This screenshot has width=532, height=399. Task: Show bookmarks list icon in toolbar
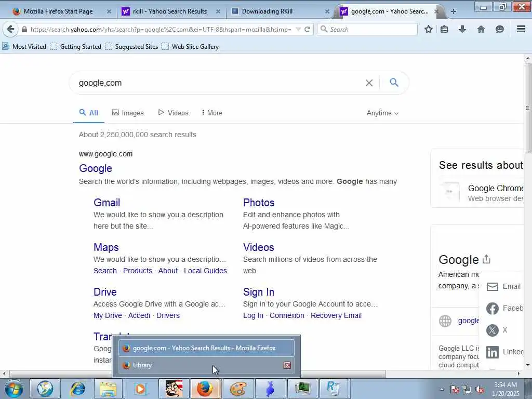point(444,30)
